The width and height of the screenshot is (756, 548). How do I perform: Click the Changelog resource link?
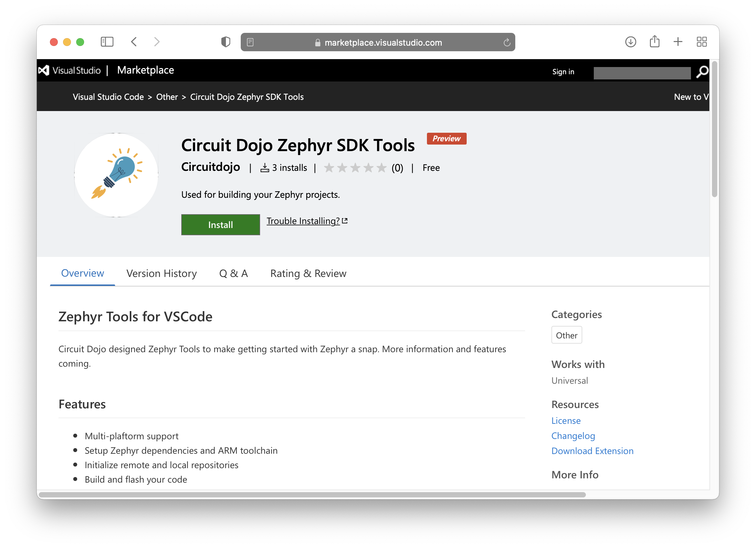(573, 436)
